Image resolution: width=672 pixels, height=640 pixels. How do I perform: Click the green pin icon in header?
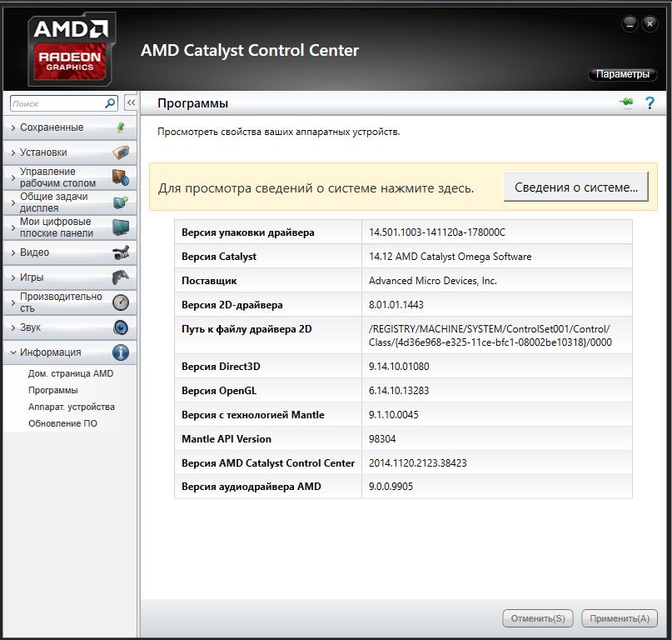click(x=626, y=102)
